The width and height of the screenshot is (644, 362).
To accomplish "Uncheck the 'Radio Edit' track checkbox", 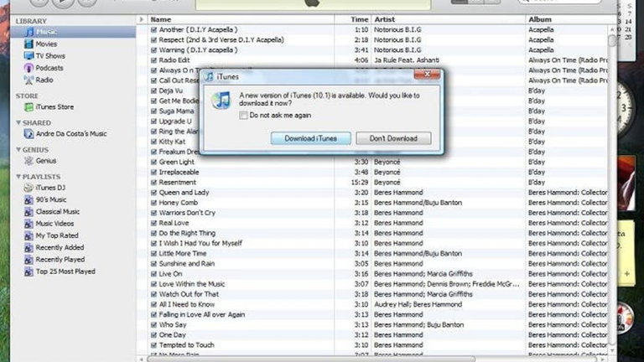I will tap(153, 60).
